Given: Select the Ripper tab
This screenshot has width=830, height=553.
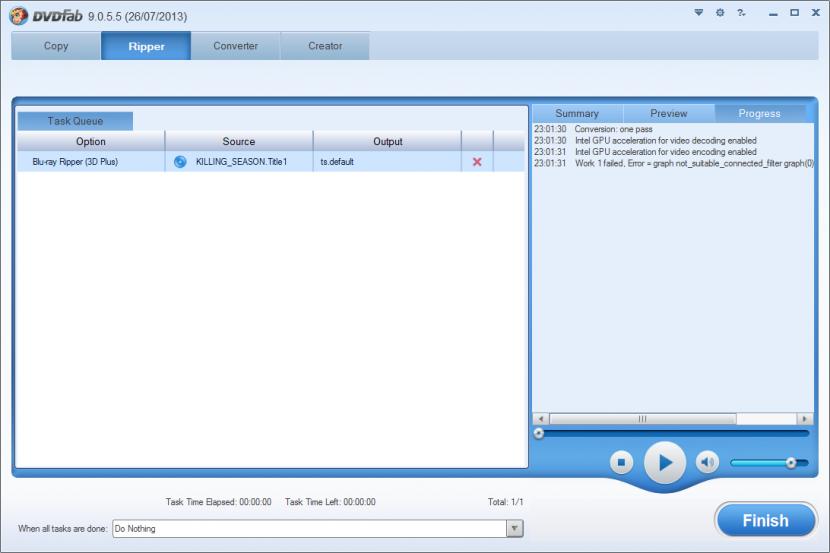Looking at the screenshot, I should click(x=146, y=46).
